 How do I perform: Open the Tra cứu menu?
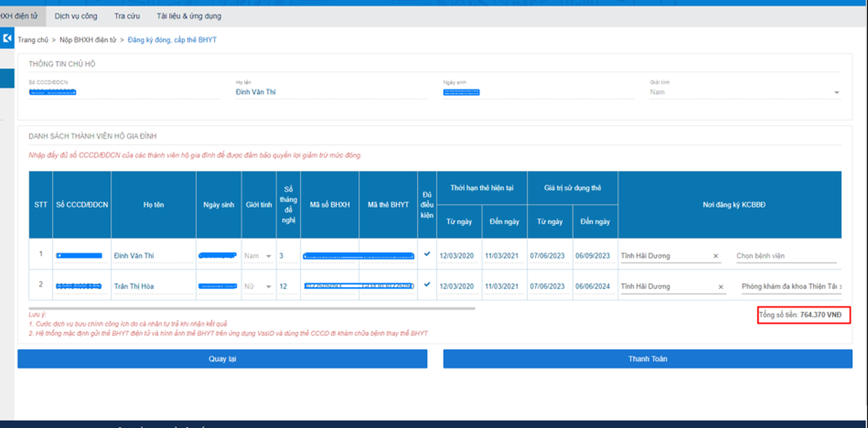[127, 16]
